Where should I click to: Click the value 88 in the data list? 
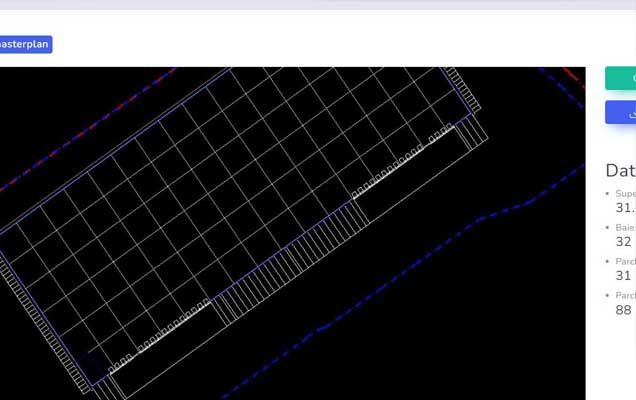[623, 310]
